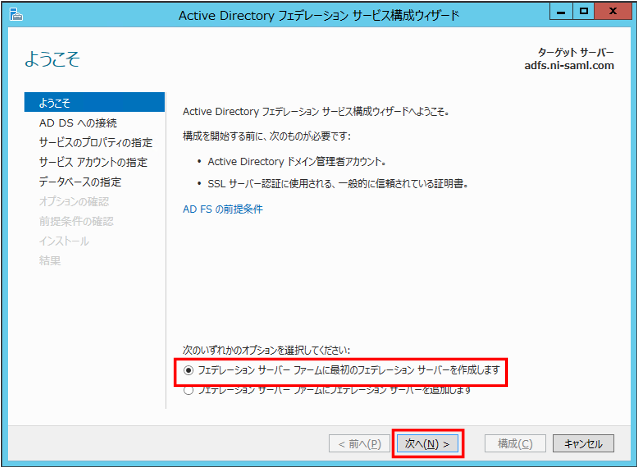Click the < 前へ(P) button
Image resolution: width=640 pixels, height=468 pixels.
[x=359, y=444]
